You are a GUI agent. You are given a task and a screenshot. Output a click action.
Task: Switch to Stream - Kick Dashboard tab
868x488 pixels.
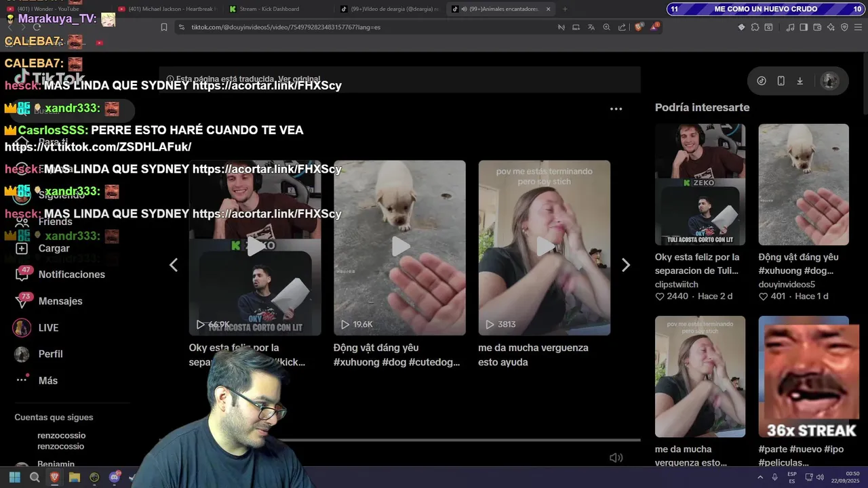[x=269, y=9]
